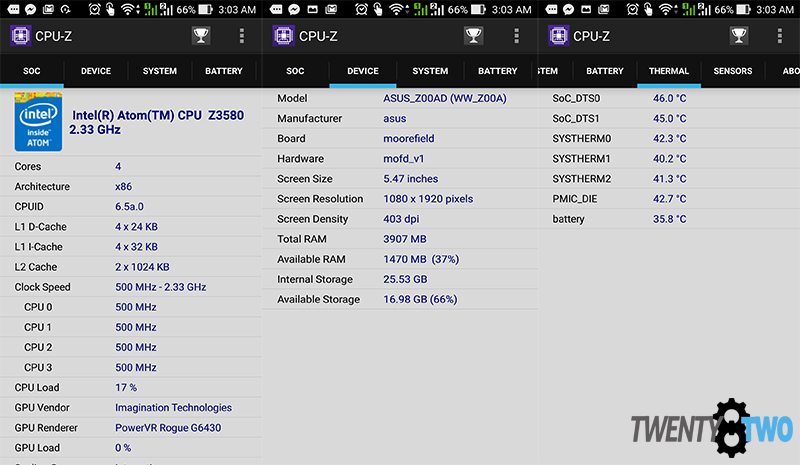Tap CPUID value 6.5a.0
Screen dimensions: 800x465
[x=130, y=207]
